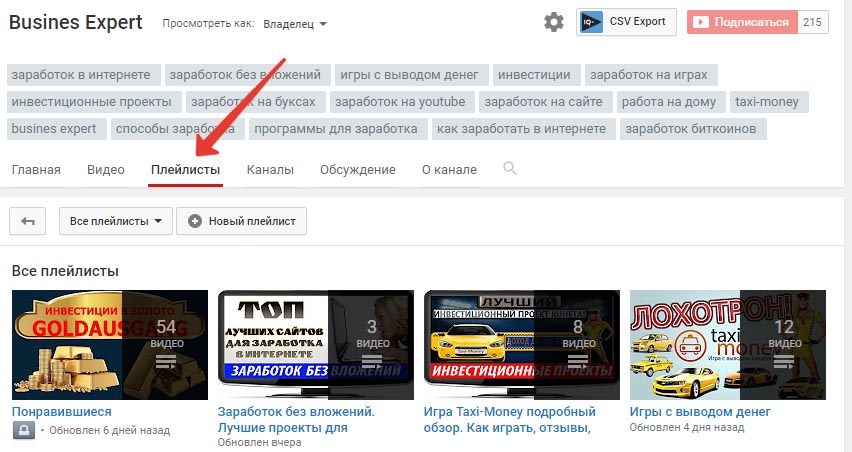Image resolution: width=852 pixels, height=452 pixels.
Task: Open Игры с выводом денег playlist title
Action: [x=700, y=412]
